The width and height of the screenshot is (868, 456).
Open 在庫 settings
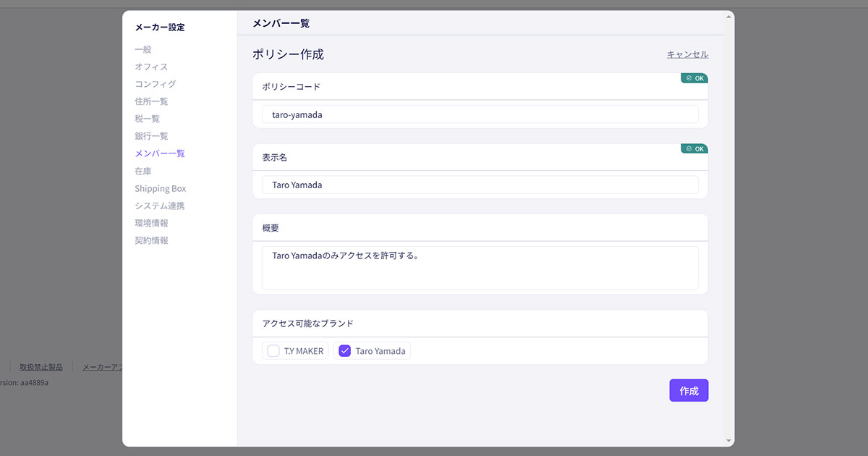tap(142, 171)
